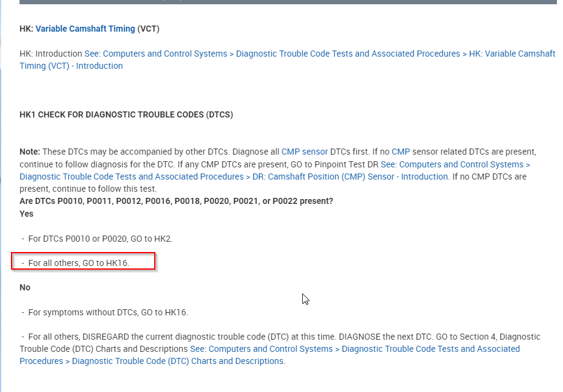563x392 pixels.
Task: Open the HK Variable Camshaft Timing Introduction link
Action: (319, 54)
